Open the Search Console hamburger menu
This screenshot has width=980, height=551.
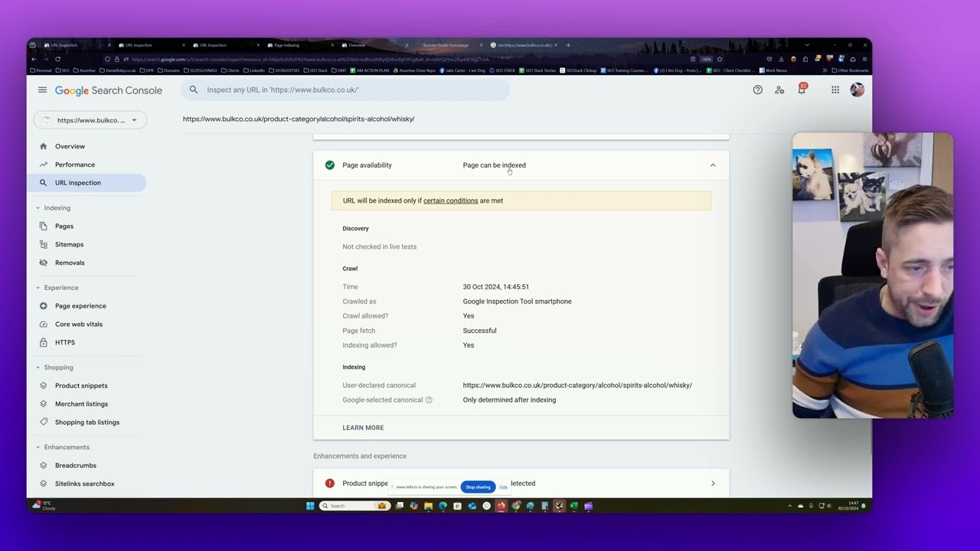click(x=42, y=90)
